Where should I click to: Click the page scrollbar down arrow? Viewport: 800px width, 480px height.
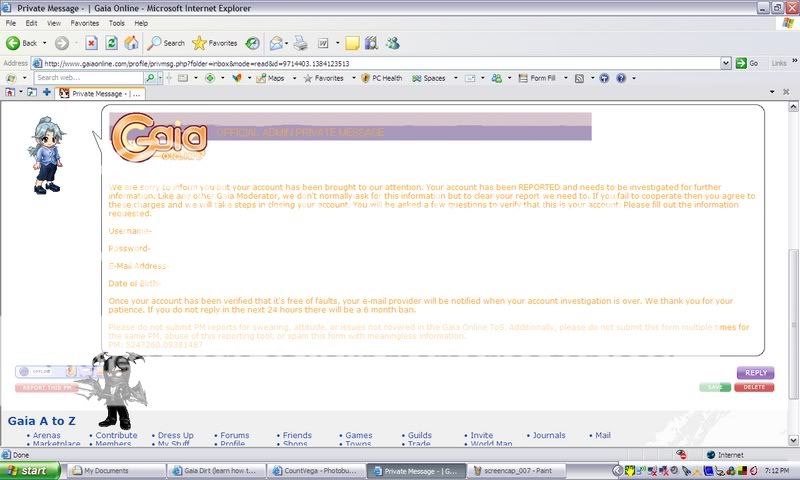point(793,440)
